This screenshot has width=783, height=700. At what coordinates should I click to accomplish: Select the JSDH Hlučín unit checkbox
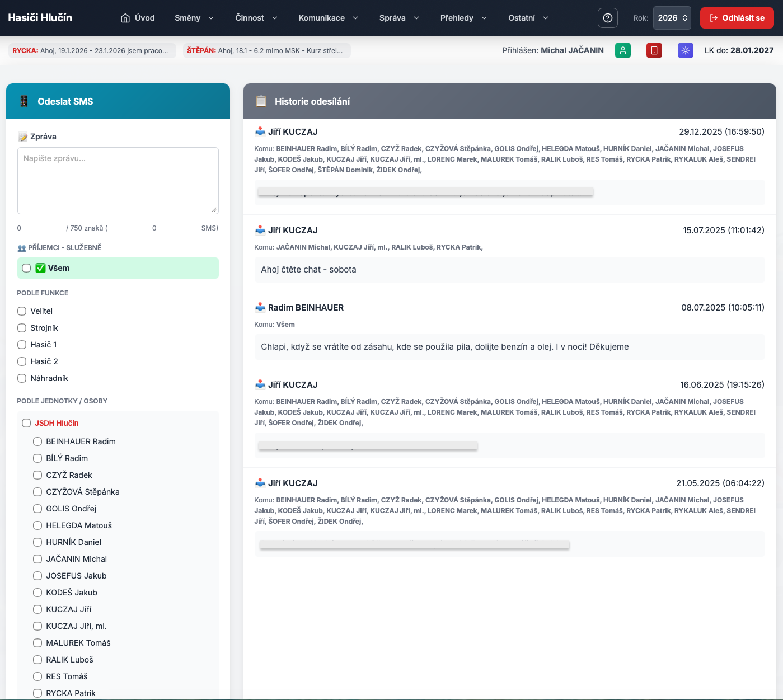26,423
